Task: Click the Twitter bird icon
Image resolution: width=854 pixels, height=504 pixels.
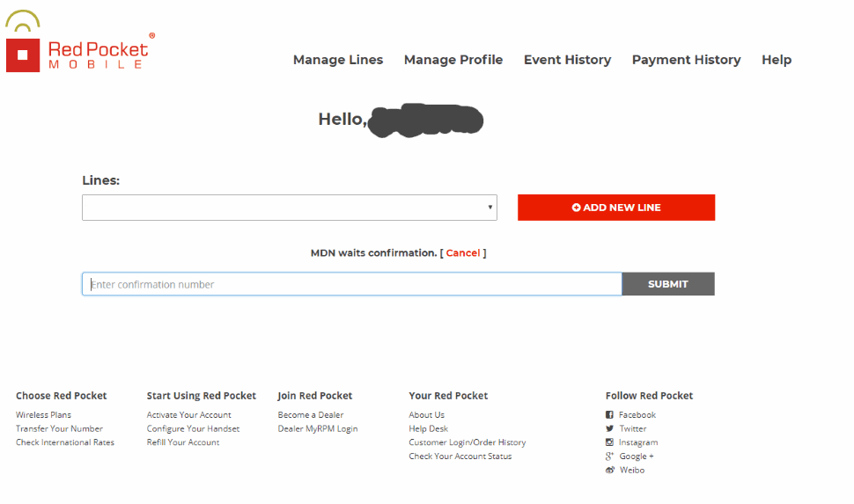Action: point(609,429)
